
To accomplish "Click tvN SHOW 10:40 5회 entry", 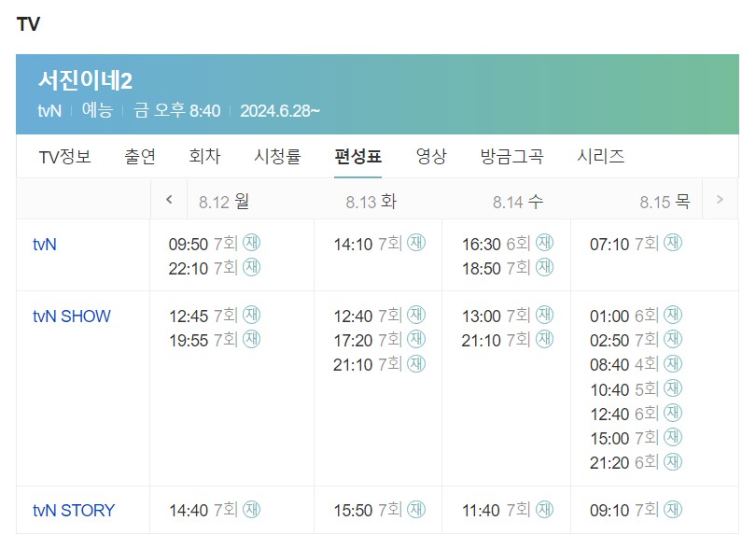I will tap(636, 388).
